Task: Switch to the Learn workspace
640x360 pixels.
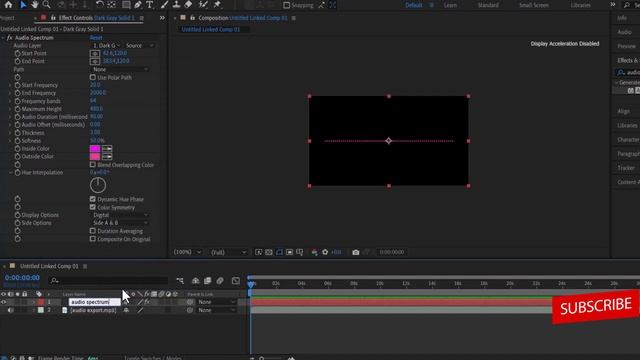Action: pyautogui.click(x=450, y=5)
